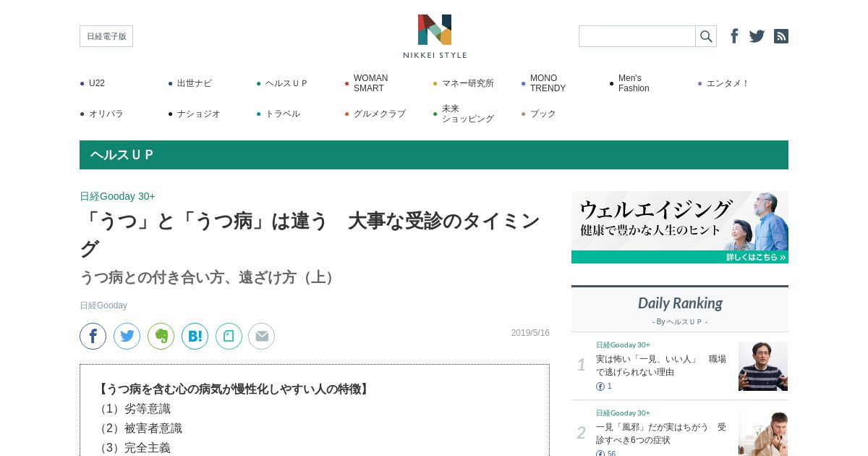868x456 pixels.
Task: Click the 日経Gooday author label
Action: (x=103, y=305)
